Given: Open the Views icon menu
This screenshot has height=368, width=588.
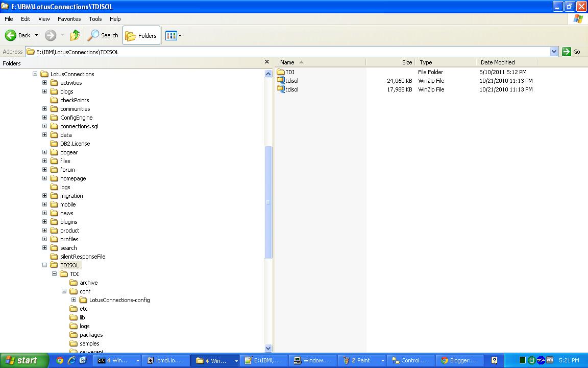Looking at the screenshot, I should coord(171,36).
